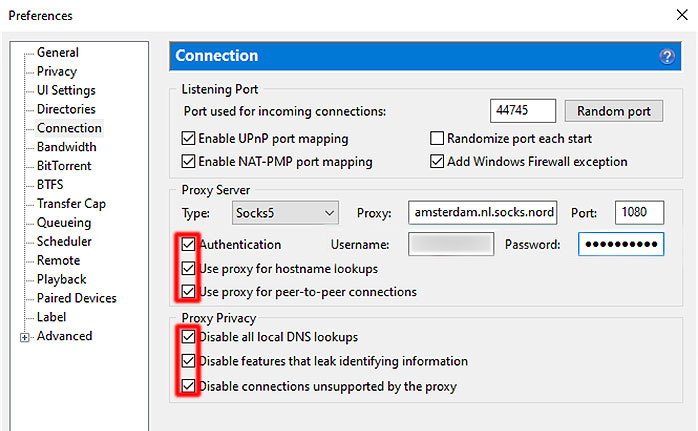Close the Preferences window
This screenshot has height=431, width=698.
point(677,15)
